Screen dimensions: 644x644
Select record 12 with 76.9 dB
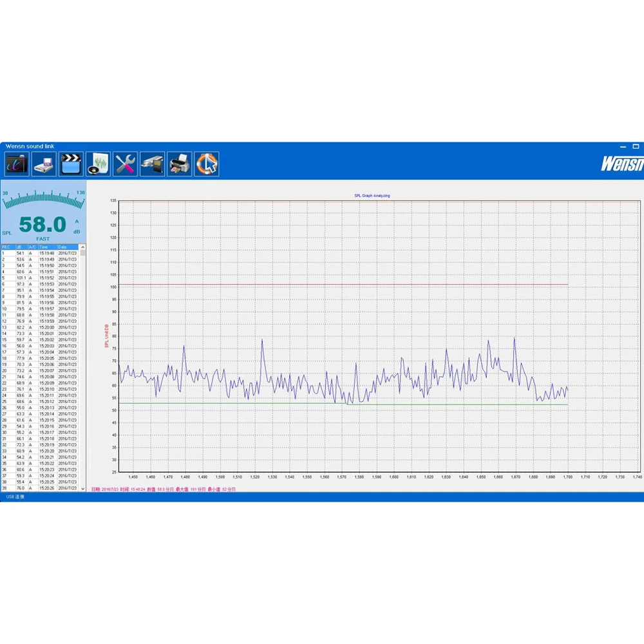pyautogui.click(x=40, y=321)
